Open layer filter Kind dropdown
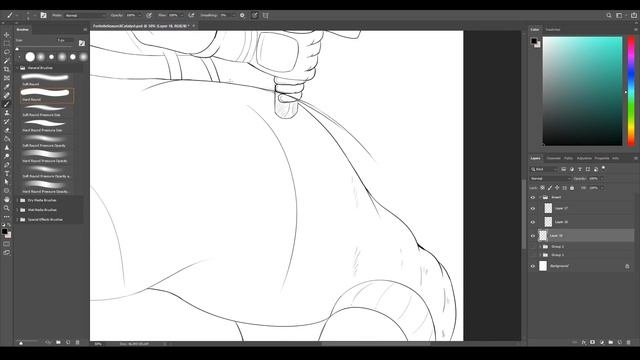 click(x=544, y=169)
